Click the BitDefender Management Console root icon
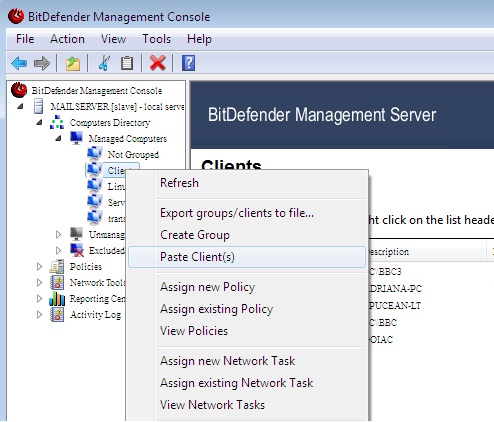494x422 pixels. coord(19,90)
